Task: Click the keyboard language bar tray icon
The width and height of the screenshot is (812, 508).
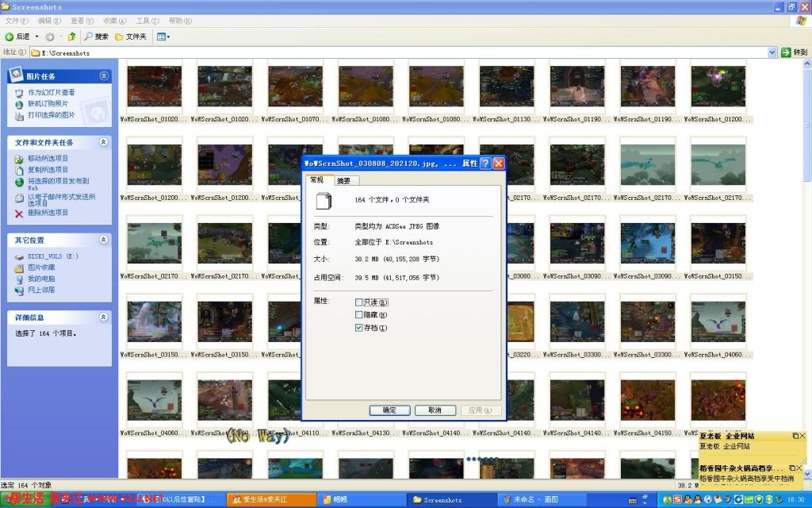Action: 632,500
